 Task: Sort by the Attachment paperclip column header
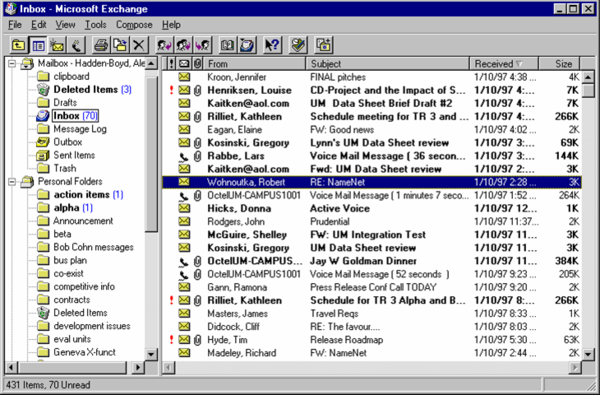(197, 64)
